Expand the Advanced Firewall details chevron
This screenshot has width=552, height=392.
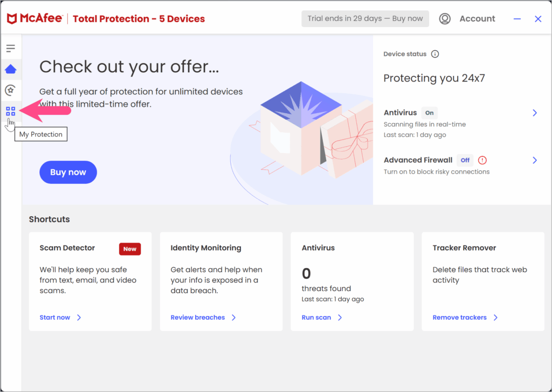coord(534,160)
